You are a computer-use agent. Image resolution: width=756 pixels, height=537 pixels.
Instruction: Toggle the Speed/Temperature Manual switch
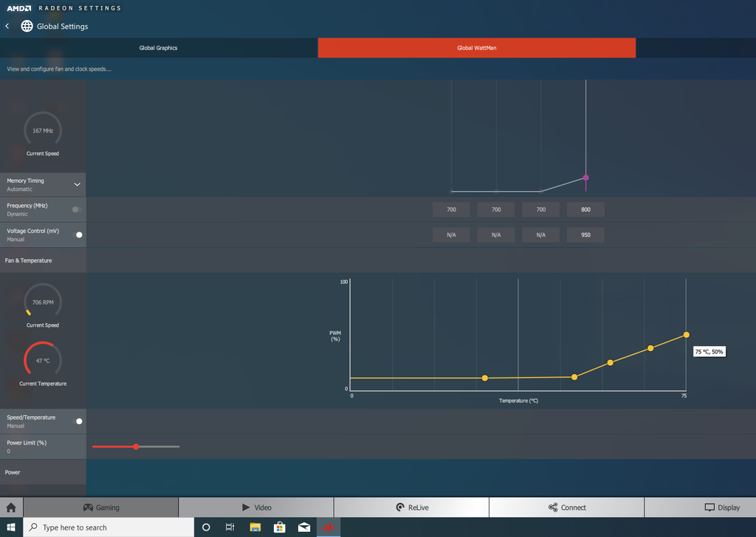click(x=77, y=421)
